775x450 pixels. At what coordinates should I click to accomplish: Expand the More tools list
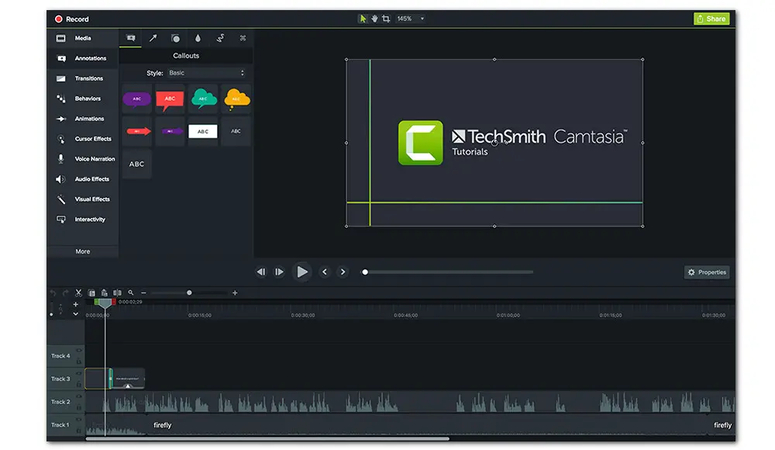click(83, 251)
